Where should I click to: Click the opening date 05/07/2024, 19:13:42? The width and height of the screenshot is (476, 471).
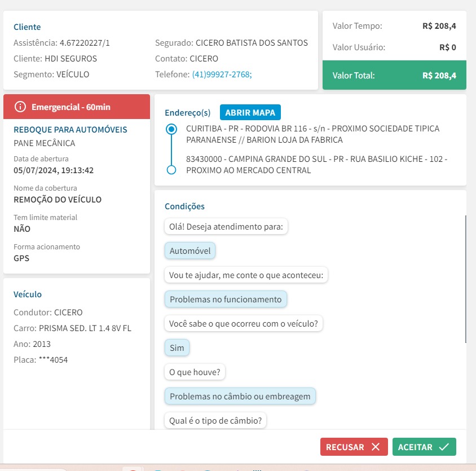tap(54, 170)
